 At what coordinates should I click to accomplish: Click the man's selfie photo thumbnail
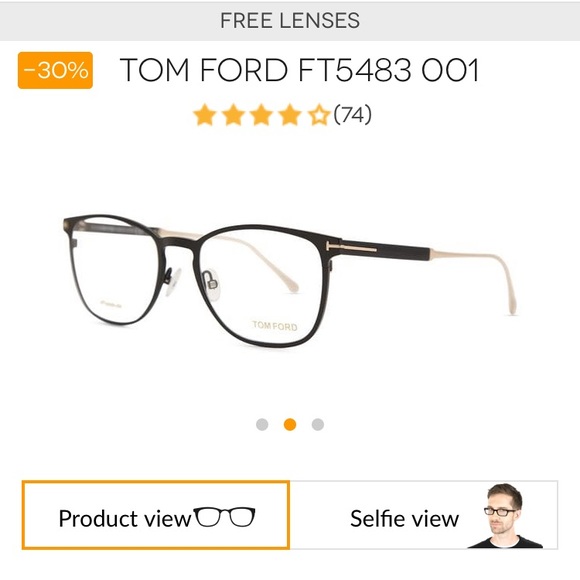click(x=506, y=516)
